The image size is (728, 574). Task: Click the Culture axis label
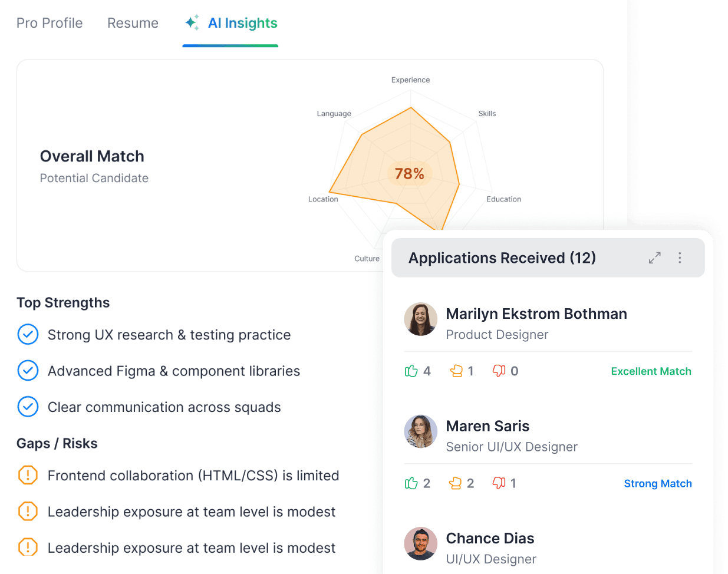tap(367, 259)
